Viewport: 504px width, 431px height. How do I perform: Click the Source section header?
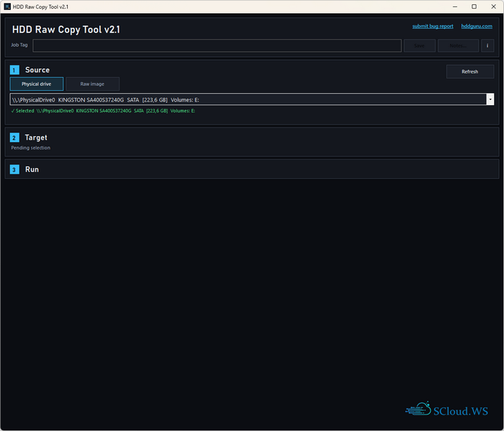(x=37, y=70)
